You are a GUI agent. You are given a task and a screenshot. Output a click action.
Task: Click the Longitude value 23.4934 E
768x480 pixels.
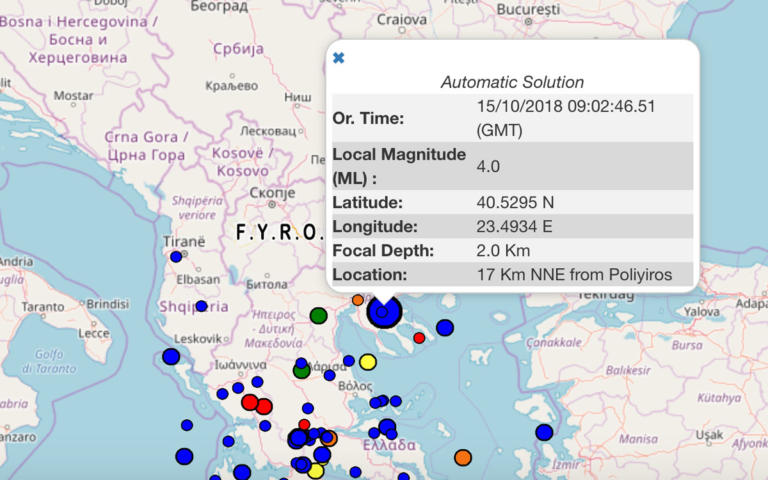point(515,226)
